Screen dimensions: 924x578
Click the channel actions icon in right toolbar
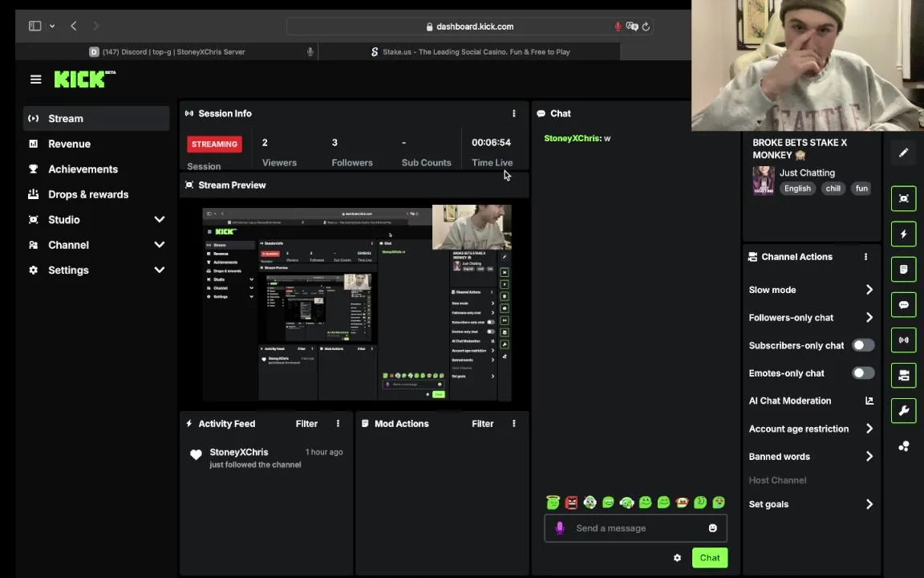[x=903, y=376]
